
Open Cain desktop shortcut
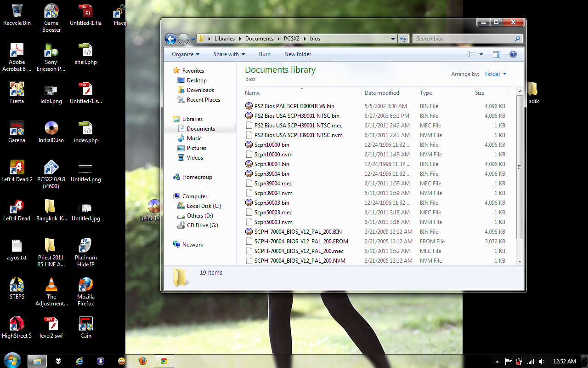(86, 328)
